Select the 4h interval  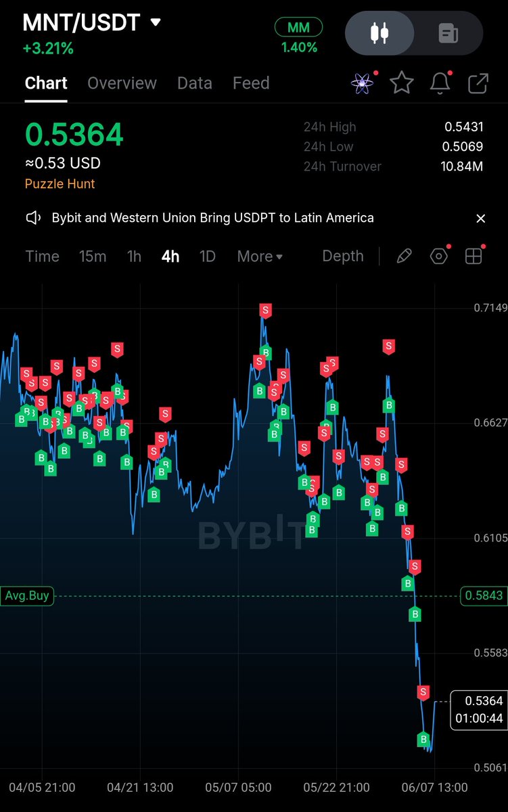(x=170, y=256)
